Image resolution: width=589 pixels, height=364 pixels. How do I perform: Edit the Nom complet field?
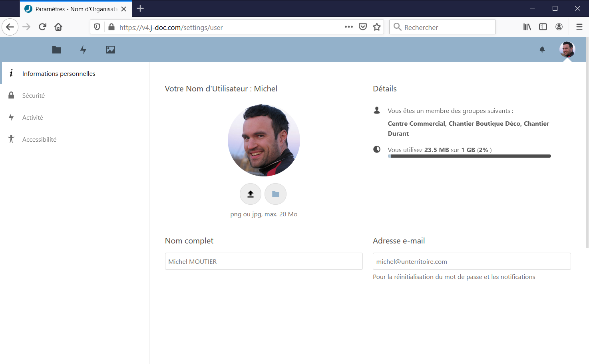tap(264, 261)
